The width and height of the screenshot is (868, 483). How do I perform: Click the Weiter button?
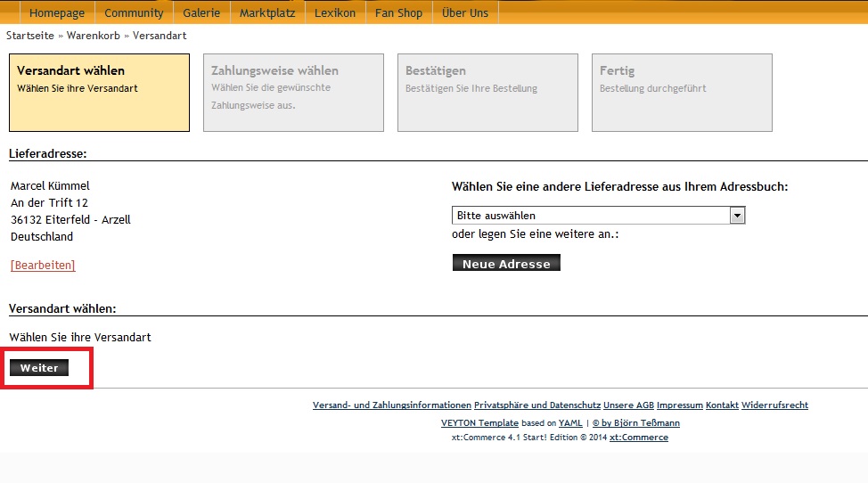click(39, 368)
